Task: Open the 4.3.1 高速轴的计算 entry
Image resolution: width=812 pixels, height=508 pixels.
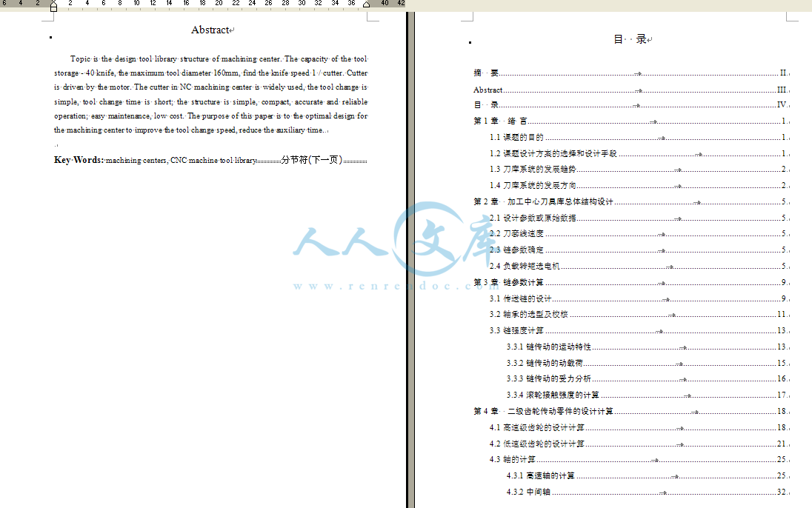Action: (x=647, y=475)
